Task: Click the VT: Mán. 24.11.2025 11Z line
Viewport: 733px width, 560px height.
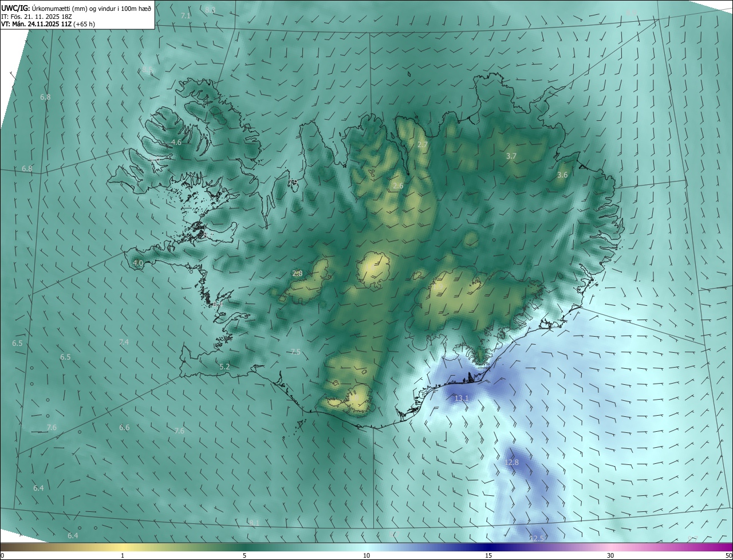Action: pos(48,24)
